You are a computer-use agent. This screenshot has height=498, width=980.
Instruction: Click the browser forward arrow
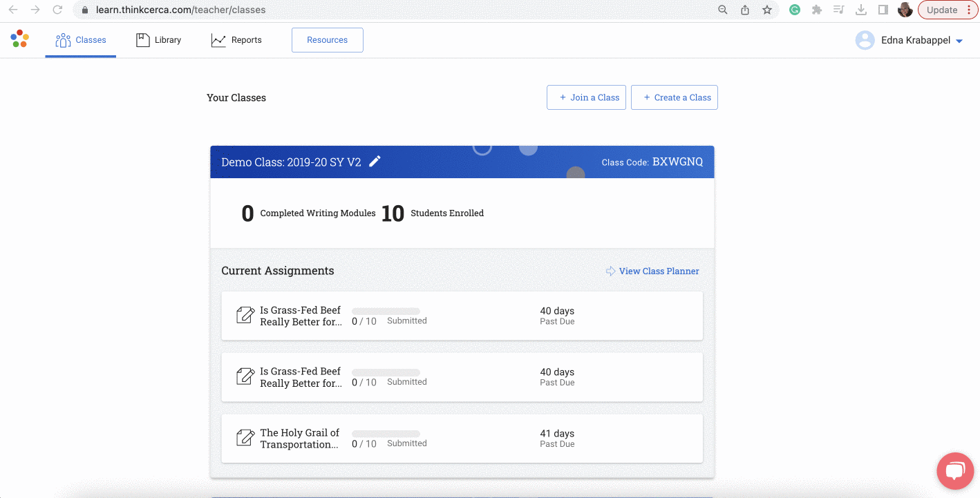pos(35,10)
